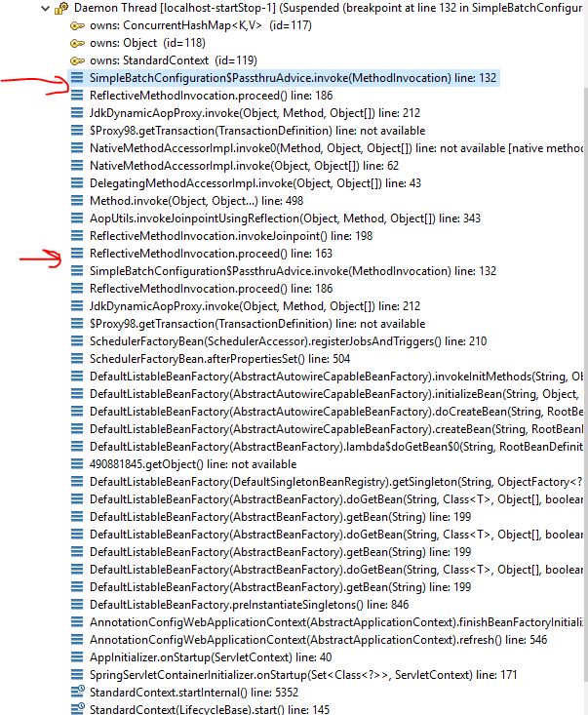Click frame icon beside AopUtils.invokeJoinpointUsingReflection

pos(77,218)
